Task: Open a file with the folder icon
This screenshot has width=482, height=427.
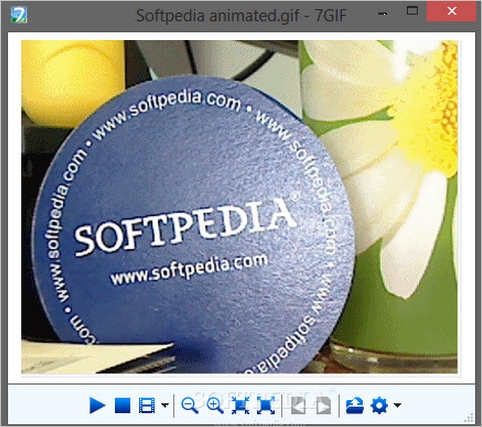Action: 354,405
